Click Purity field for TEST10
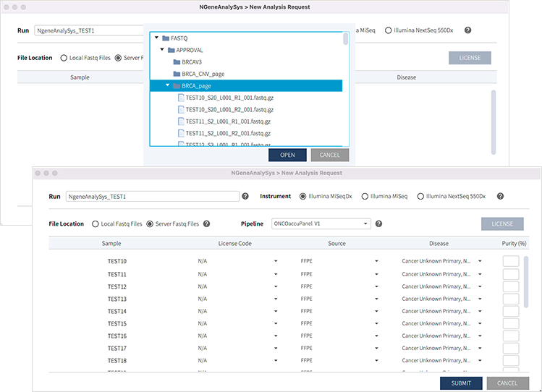The width and height of the screenshot is (542, 392). [511, 261]
